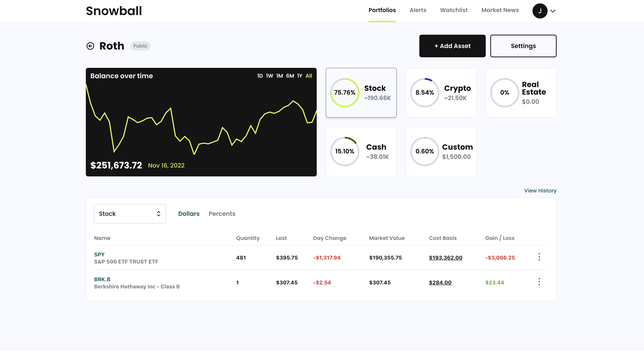
Task: Click the back arrow next to Roth
Action: coord(91,46)
